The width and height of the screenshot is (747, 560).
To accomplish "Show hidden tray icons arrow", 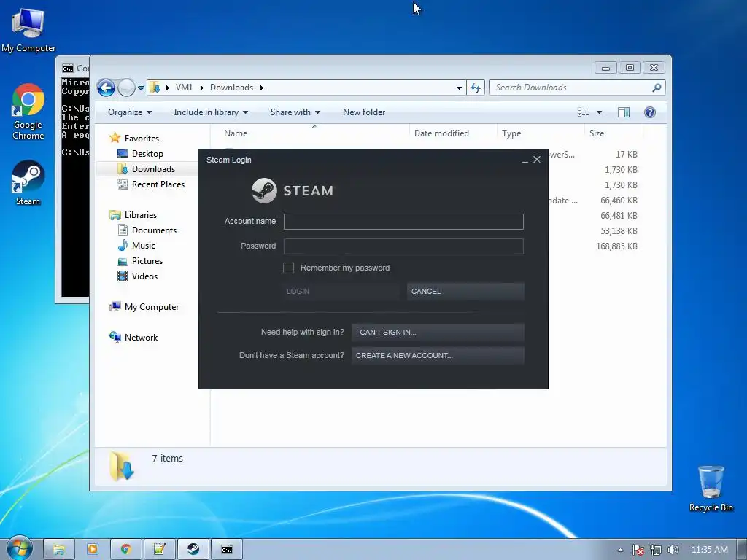I will pyautogui.click(x=620, y=550).
